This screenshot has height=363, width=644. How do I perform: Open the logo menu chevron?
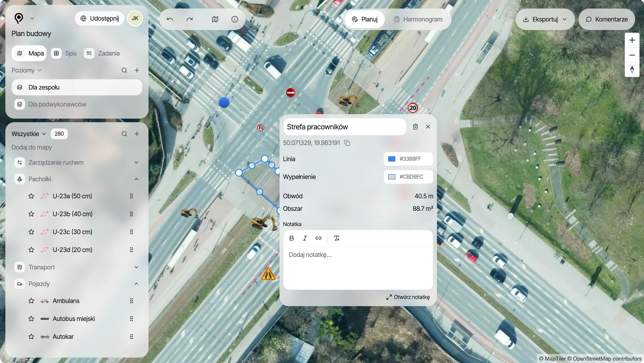pos(32,18)
